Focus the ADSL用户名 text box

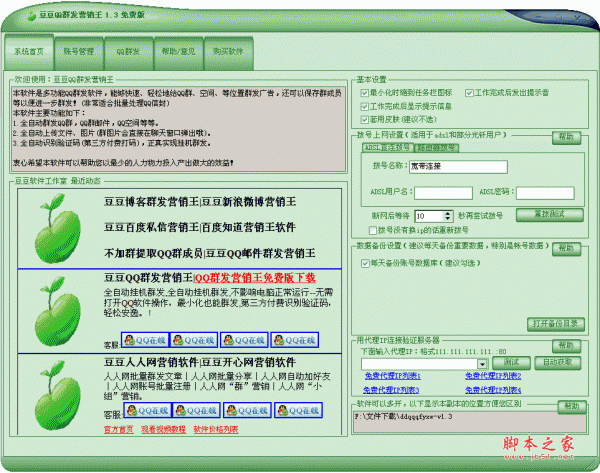point(443,193)
